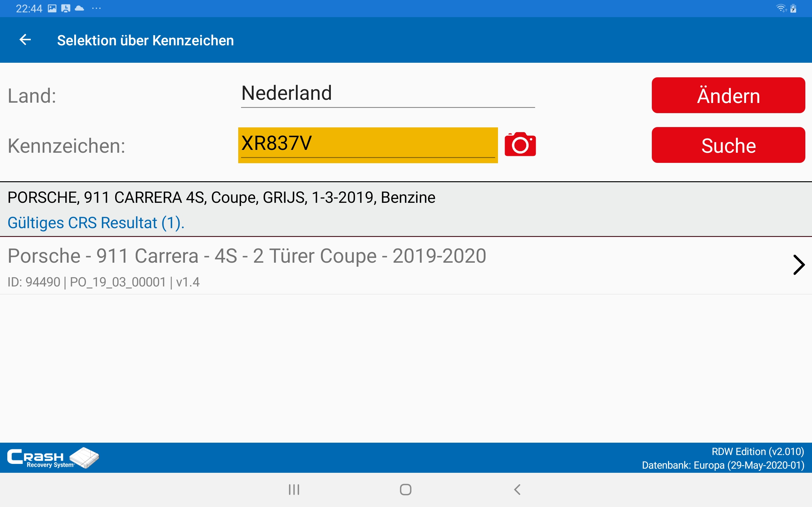This screenshot has width=812, height=507.
Task: Focus the Kennzeichen field showing XR837V
Action: tap(368, 145)
